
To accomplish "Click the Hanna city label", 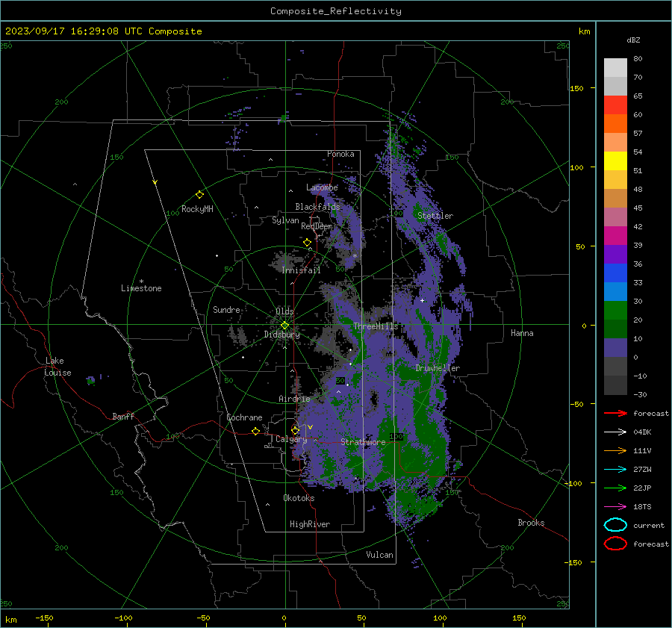I will [522, 333].
